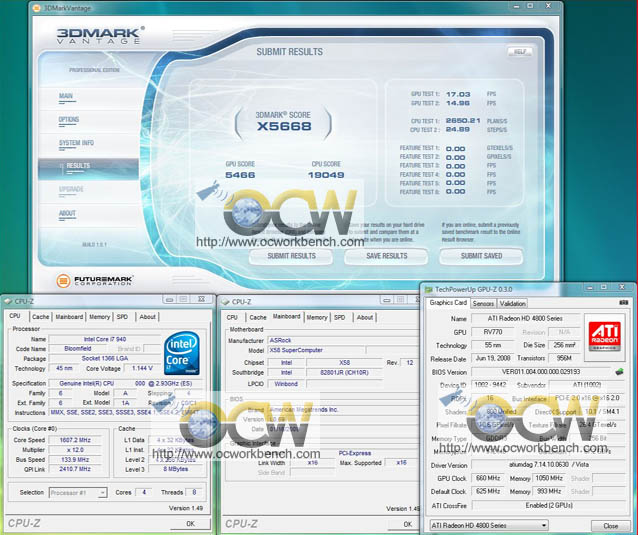Screen dimensions: 638x535
Task: Open UPGRADE in the 3DMark sidebar
Action: (71, 189)
